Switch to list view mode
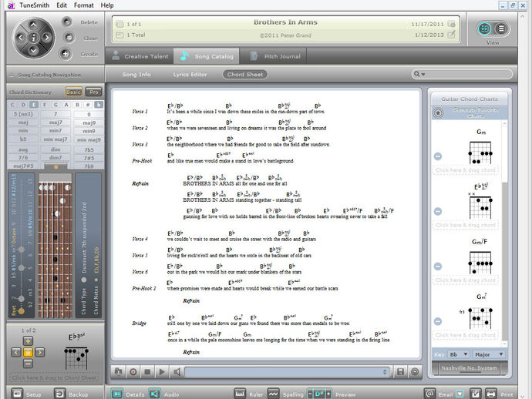Image resolution: width=532 pixels, height=399 pixels. point(501,28)
